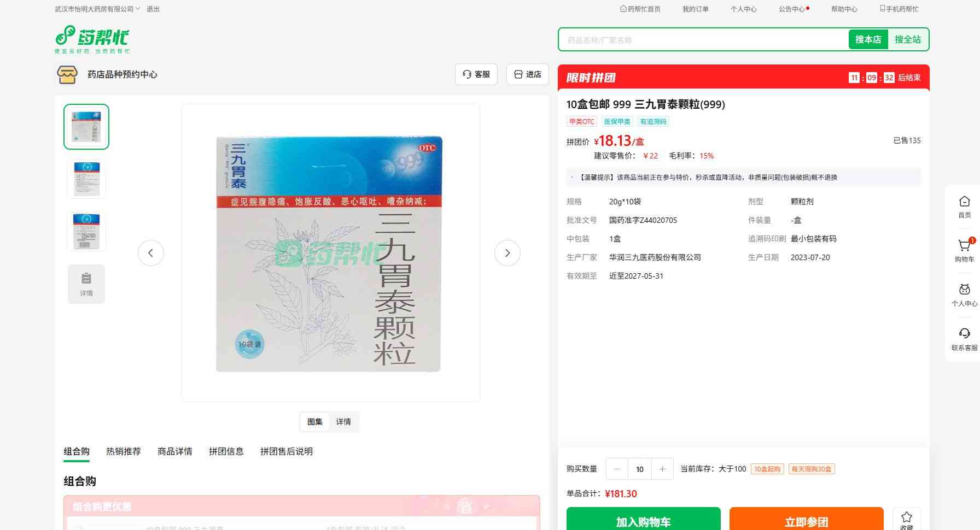The height and width of the screenshot is (530, 980).
Task: Decrease purchase quantity with minus button
Action: 617,469
